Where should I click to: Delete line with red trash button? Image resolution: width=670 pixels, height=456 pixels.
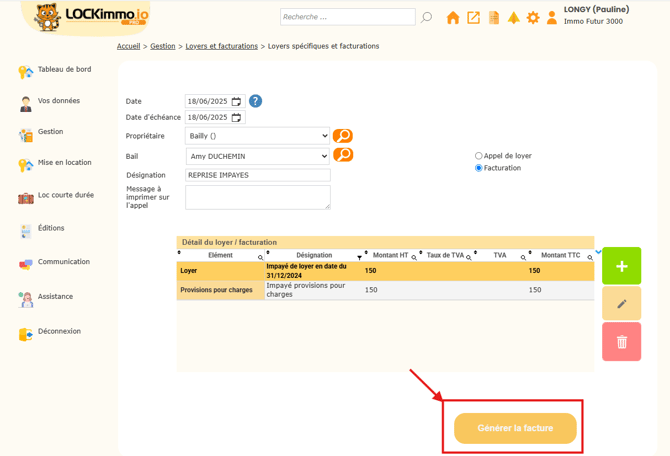pos(621,342)
